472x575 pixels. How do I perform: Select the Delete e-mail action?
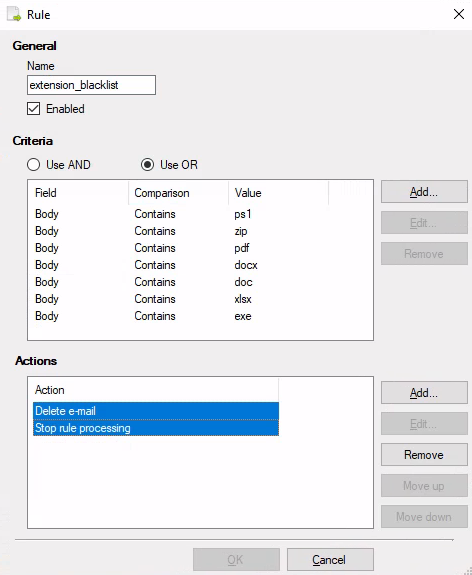click(156, 411)
